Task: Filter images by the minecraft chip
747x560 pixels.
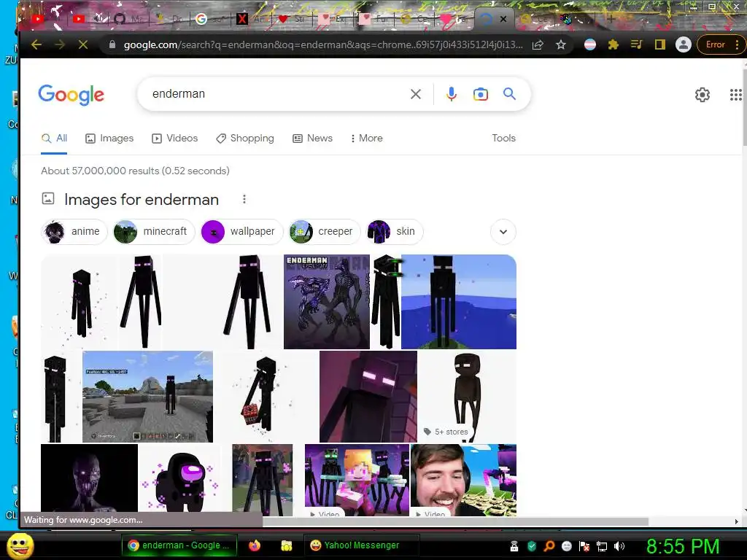Action: coord(153,231)
